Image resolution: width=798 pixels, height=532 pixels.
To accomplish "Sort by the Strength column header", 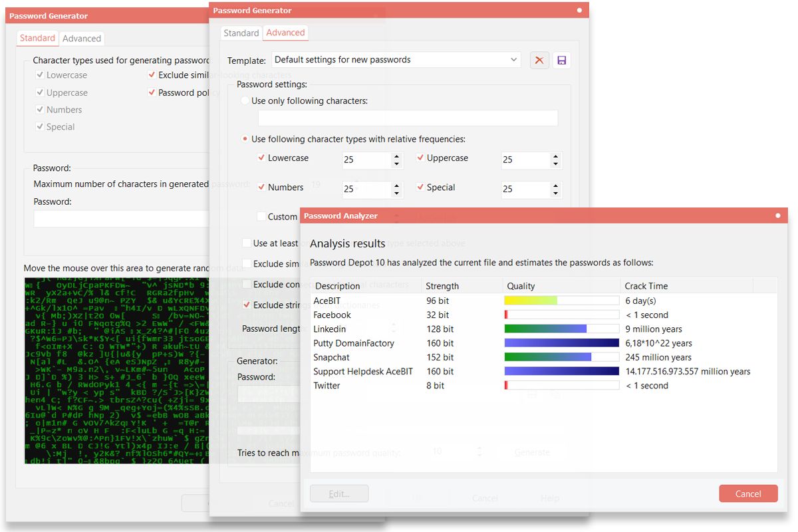I will pos(463,286).
